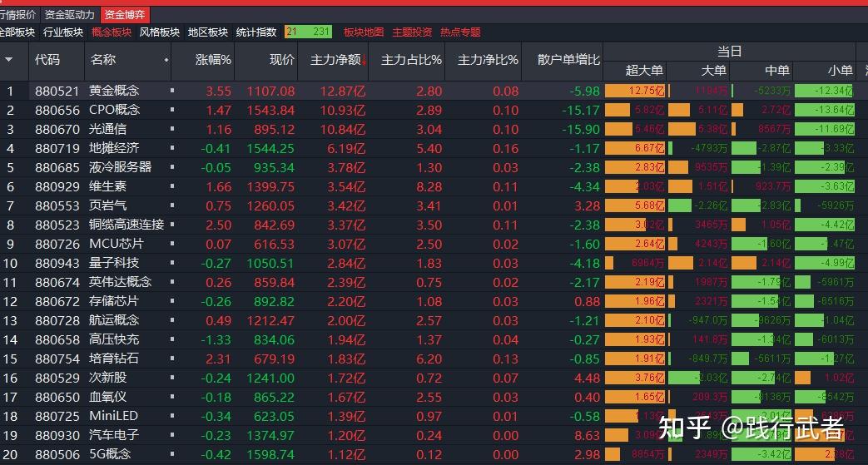Switch to the 行情报价 tab

click(x=19, y=14)
